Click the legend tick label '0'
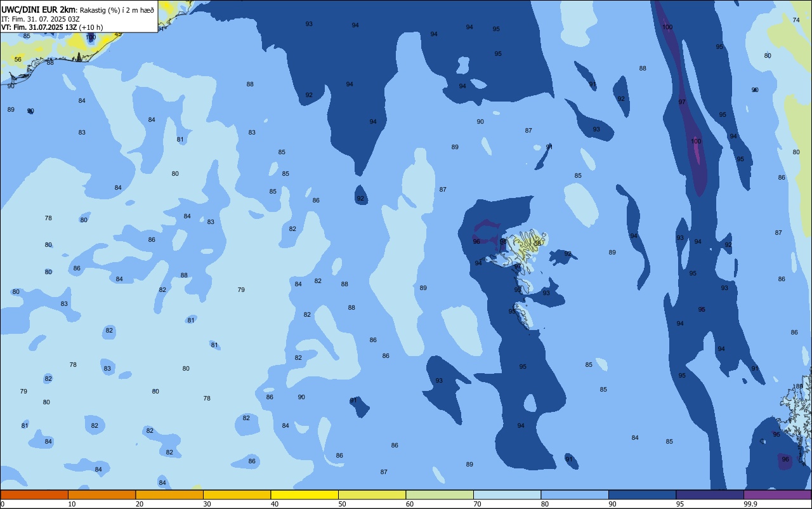Screen dimensions: 812x509 (2, 504)
